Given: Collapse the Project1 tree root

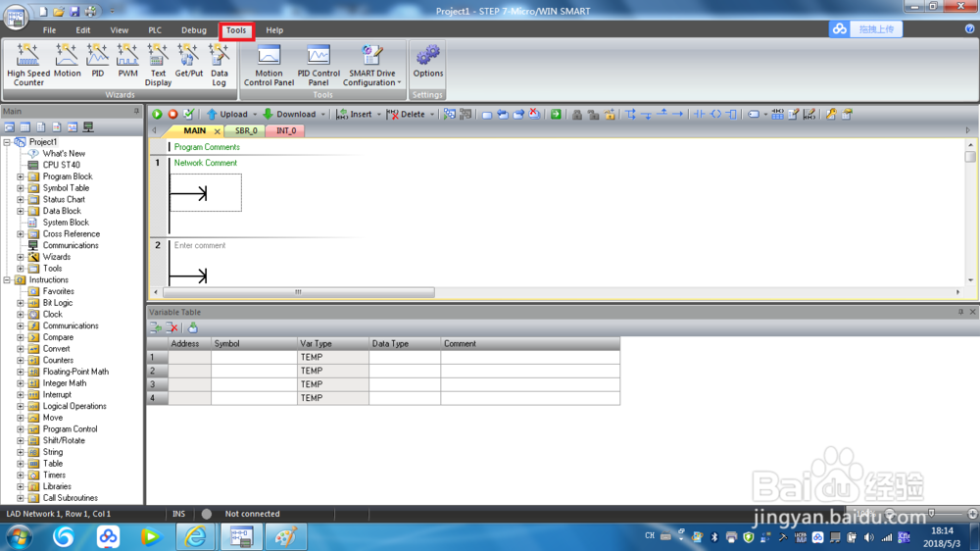Looking at the screenshot, I should pos(7,142).
